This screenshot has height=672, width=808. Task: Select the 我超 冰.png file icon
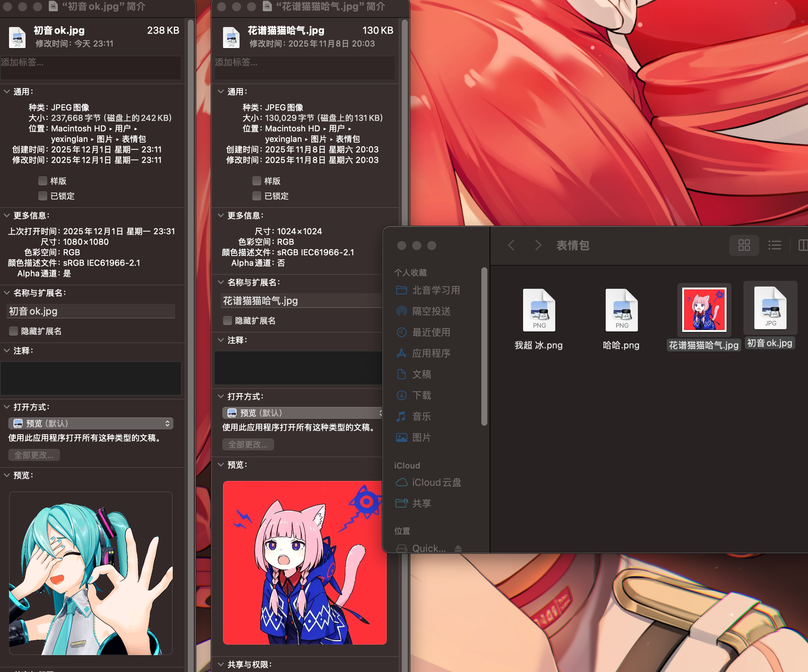[539, 310]
